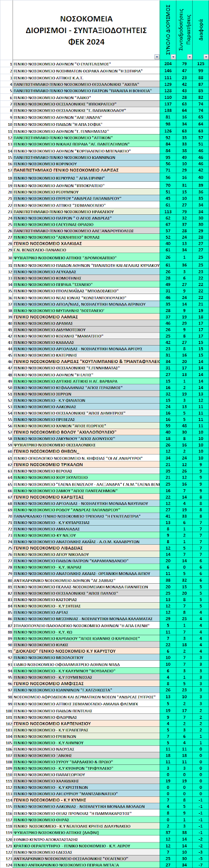This screenshot has height=868, width=209.
Task: Select ΓΕΝΙΚΟ ΝΟΣΟΚΟΜΕΙΟ ΕΛΕΥΣΙΝΑΣ ΘΡΙΑΣΙΟ row
Action: coord(104,224)
